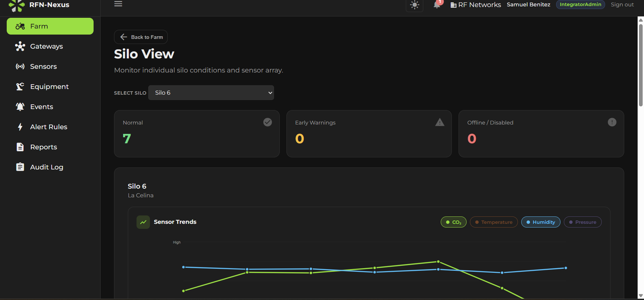
Task: Go to the Sensors page
Action: (50, 66)
